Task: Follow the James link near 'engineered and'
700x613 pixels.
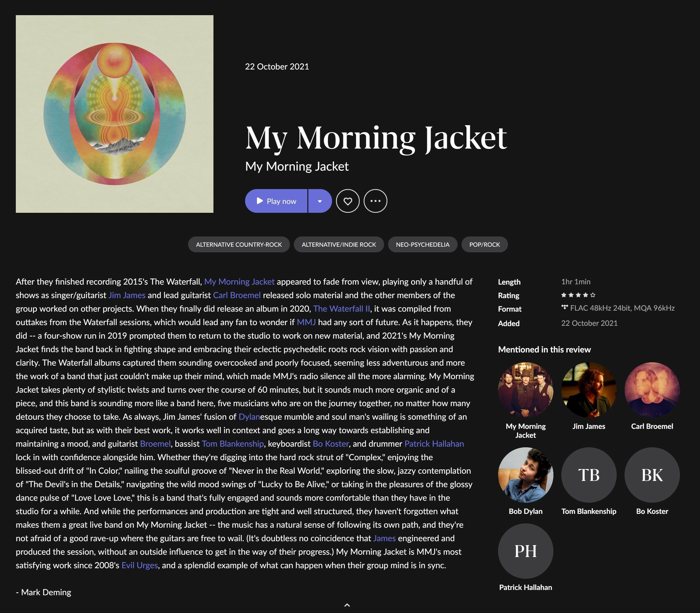Action: click(384, 538)
